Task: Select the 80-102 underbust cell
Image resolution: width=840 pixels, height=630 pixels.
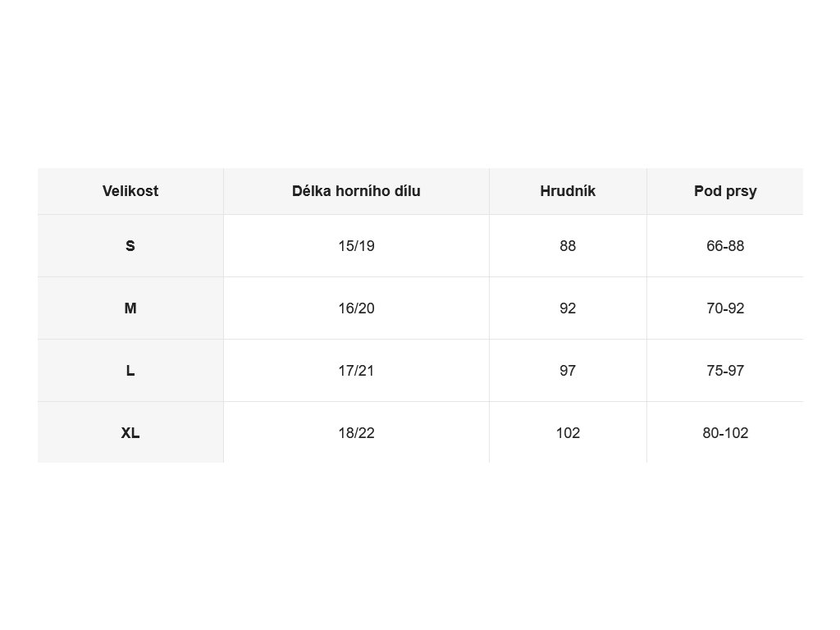Action: 725,432
